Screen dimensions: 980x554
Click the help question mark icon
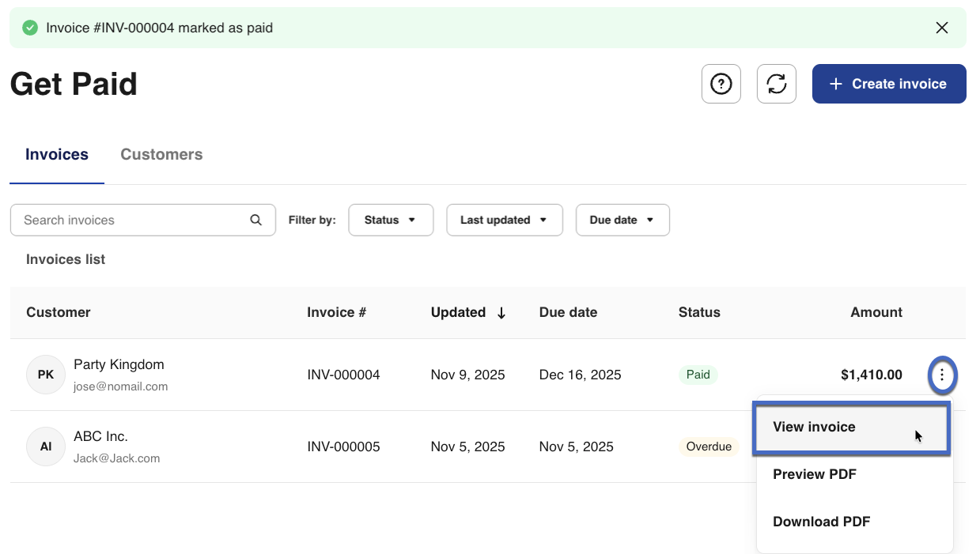click(721, 84)
